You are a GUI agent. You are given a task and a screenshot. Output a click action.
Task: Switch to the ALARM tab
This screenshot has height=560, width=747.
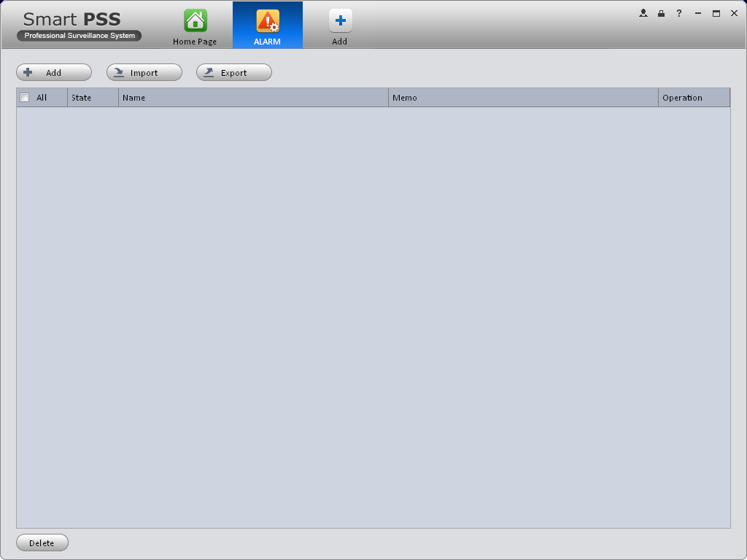268,26
